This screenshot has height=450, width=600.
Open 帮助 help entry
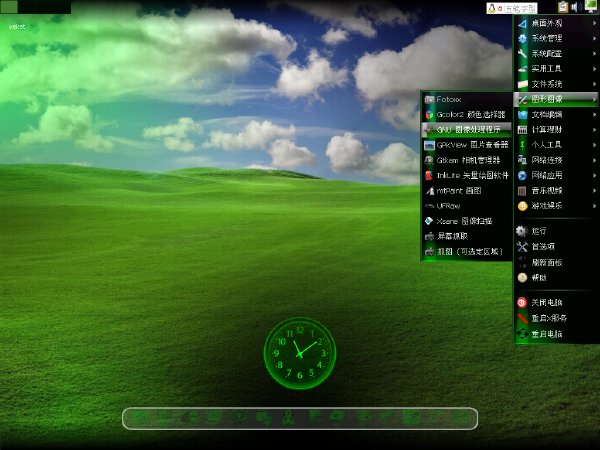(x=556, y=278)
